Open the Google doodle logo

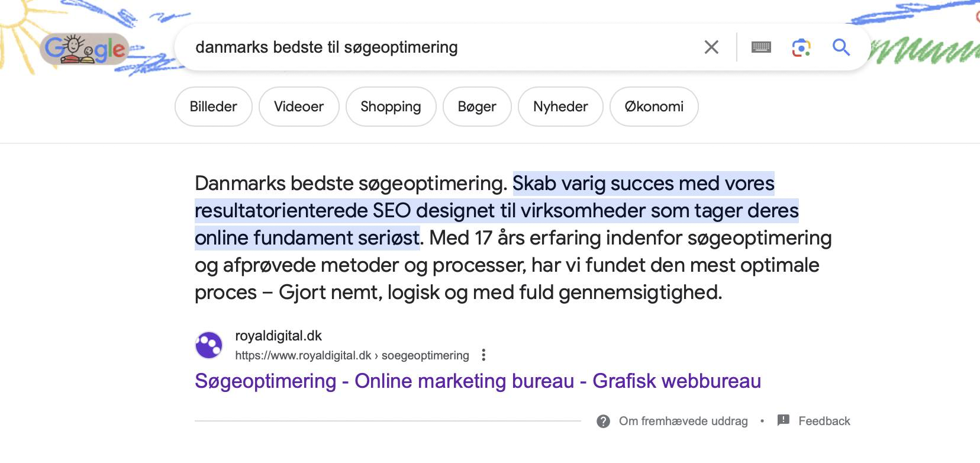coord(85,49)
